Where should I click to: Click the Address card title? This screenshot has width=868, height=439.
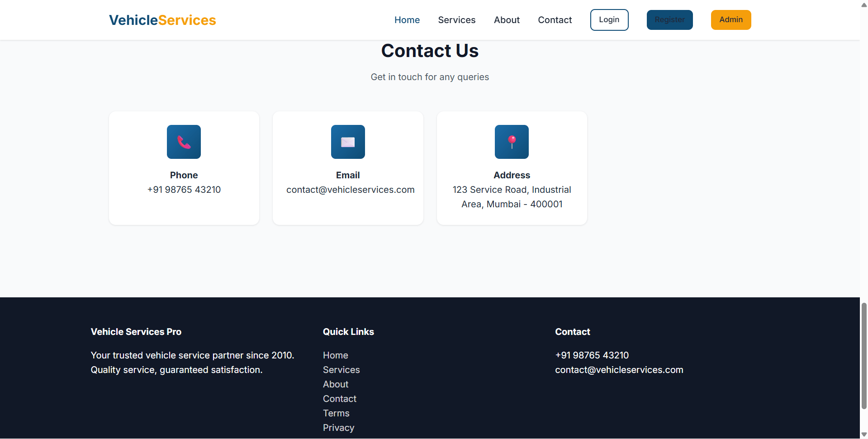point(512,175)
